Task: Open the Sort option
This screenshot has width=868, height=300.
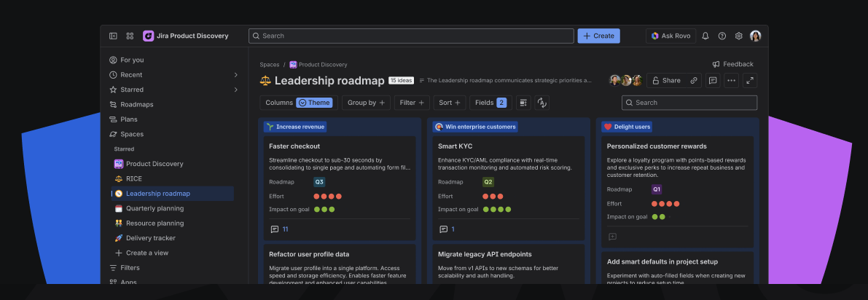Action: pyautogui.click(x=450, y=103)
